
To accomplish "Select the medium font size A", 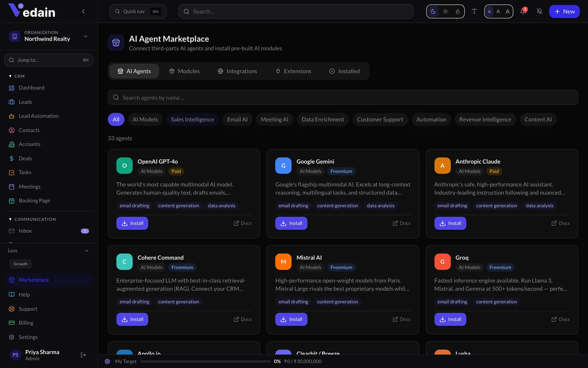I will [x=498, y=11].
